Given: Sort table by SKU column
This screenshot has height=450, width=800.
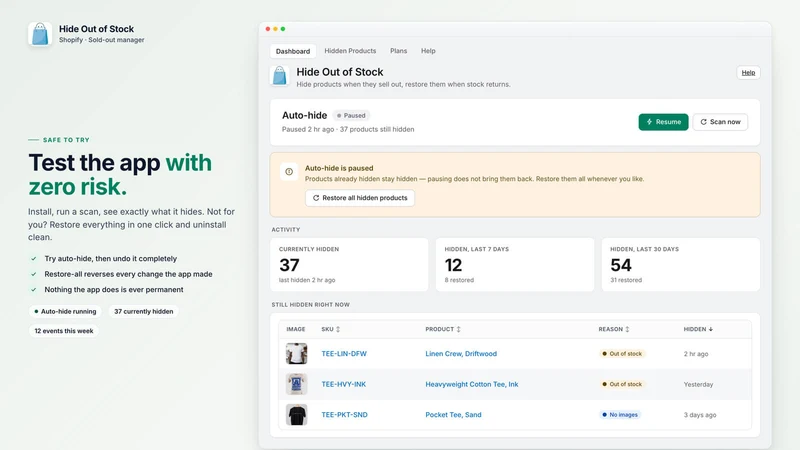Looking at the screenshot, I should coord(331,329).
